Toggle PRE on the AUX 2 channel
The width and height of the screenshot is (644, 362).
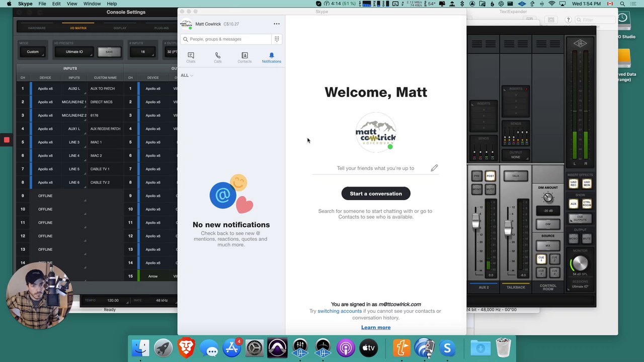[476, 176]
